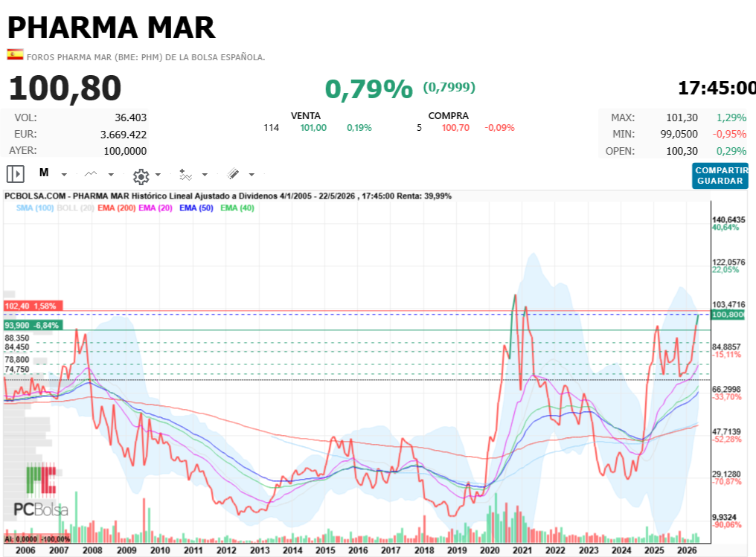Click the 17:45:00 time stamp
756x557 pixels.
click(x=717, y=88)
